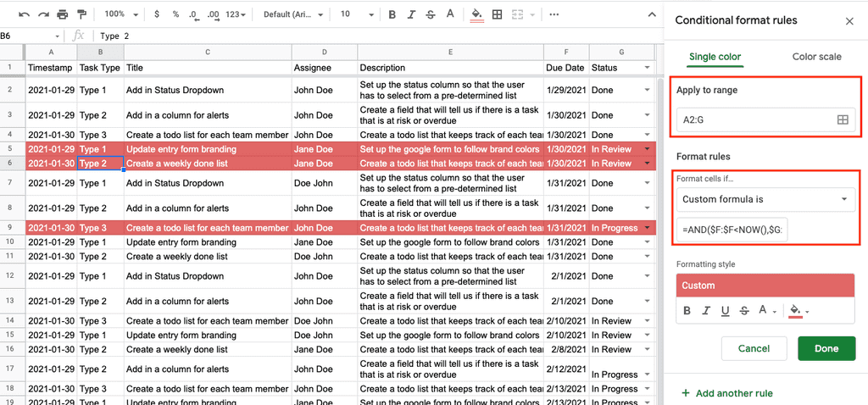868x405 pixels.
Task: Switch to the Color scale tab
Action: point(816,57)
